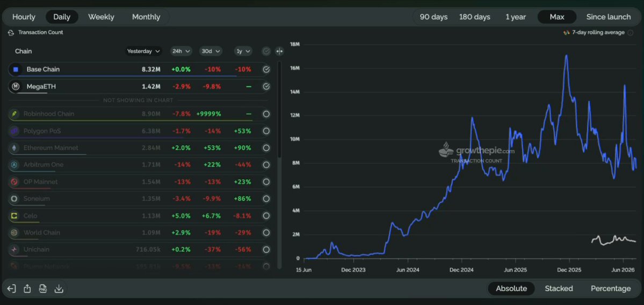Click the 7-day rolling average label
Screen dimensions: 644x305
598,32
